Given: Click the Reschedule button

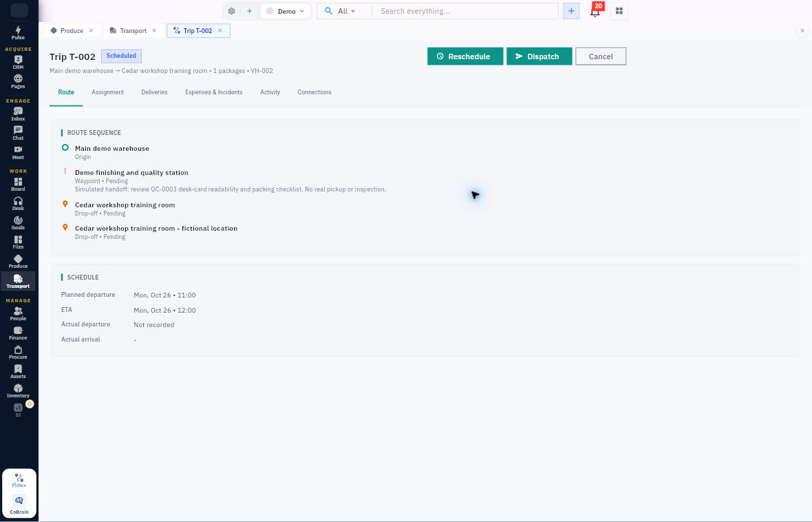Looking at the screenshot, I should 465,56.
